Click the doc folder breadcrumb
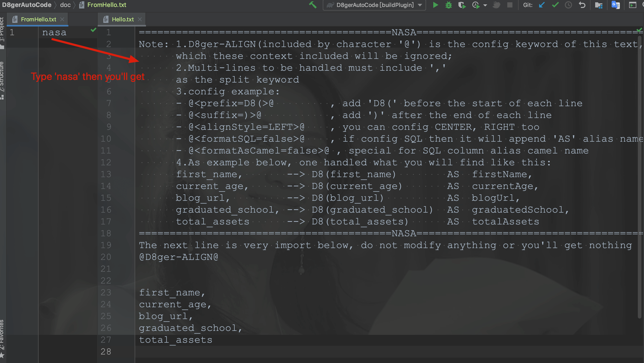This screenshot has width=644, height=363. click(x=65, y=5)
